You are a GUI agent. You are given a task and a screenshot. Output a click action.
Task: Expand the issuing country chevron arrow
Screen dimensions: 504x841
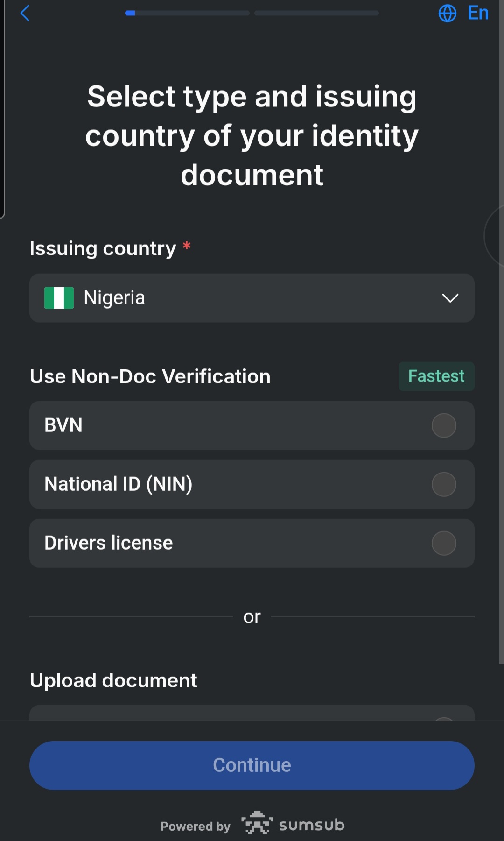450,298
